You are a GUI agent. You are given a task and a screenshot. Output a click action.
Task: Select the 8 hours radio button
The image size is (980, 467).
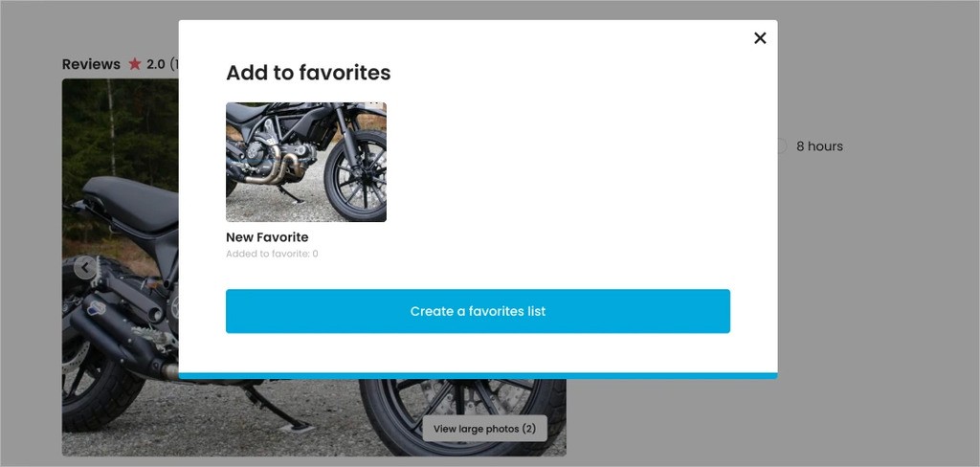click(781, 146)
